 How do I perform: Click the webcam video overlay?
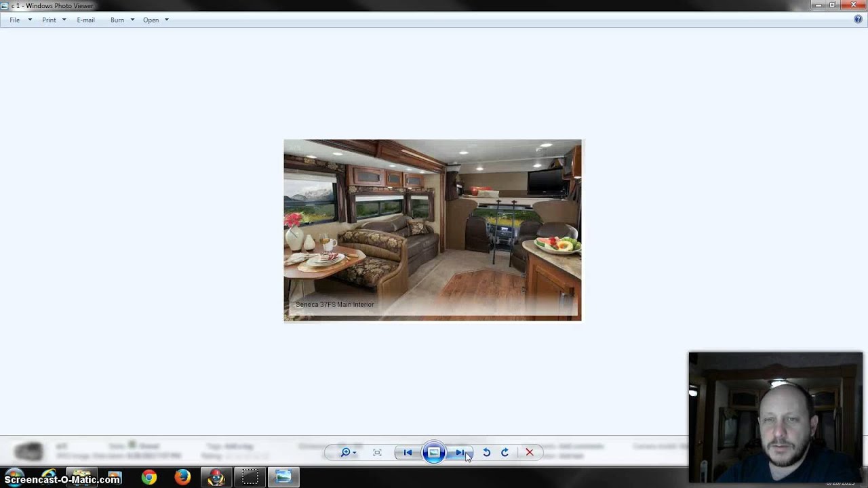pyautogui.click(x=776, y=417)
